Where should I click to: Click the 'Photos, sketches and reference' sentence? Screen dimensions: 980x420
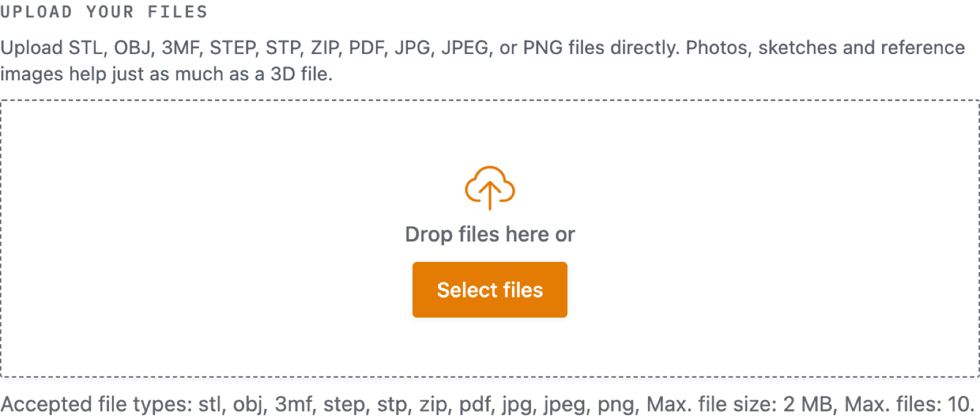825,47
